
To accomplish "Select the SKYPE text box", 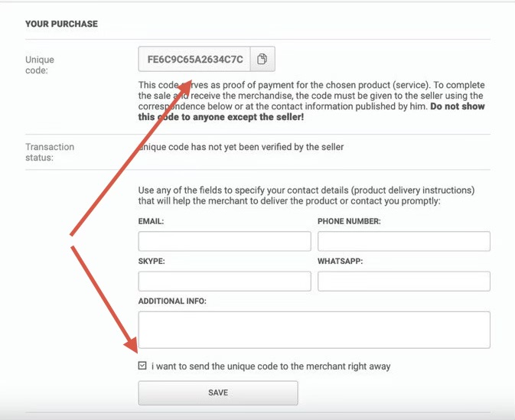I will pos(224,282).
